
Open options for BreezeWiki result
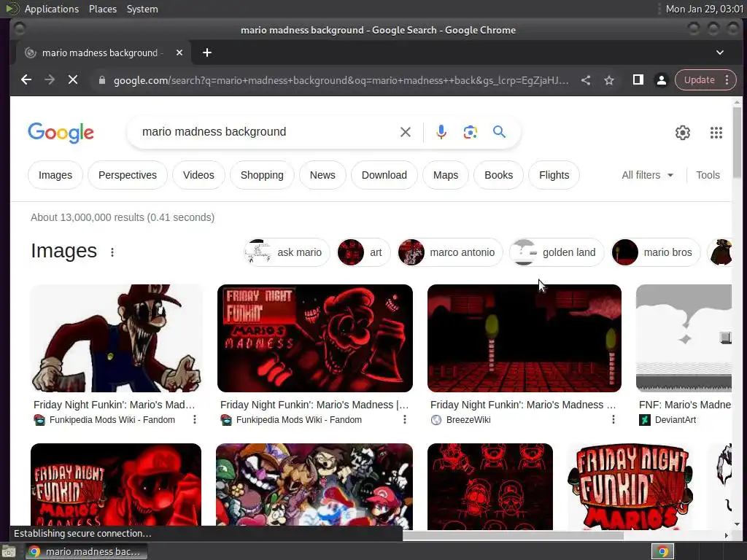(x=613, y=419)
